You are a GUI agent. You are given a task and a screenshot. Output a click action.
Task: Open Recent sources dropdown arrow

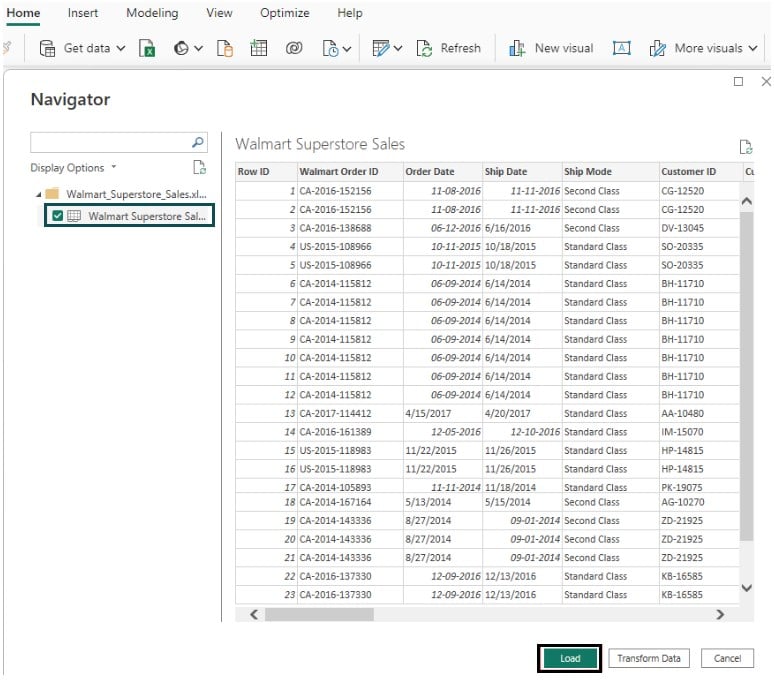347,48
